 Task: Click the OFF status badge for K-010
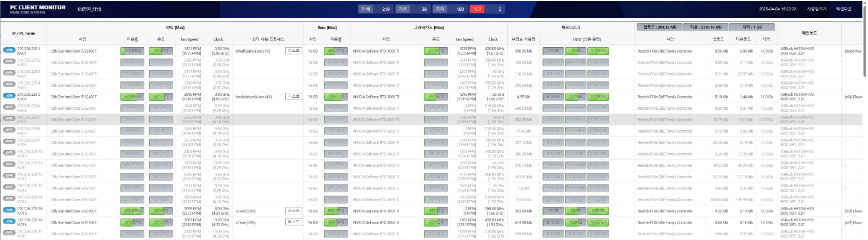coord(9,153)
